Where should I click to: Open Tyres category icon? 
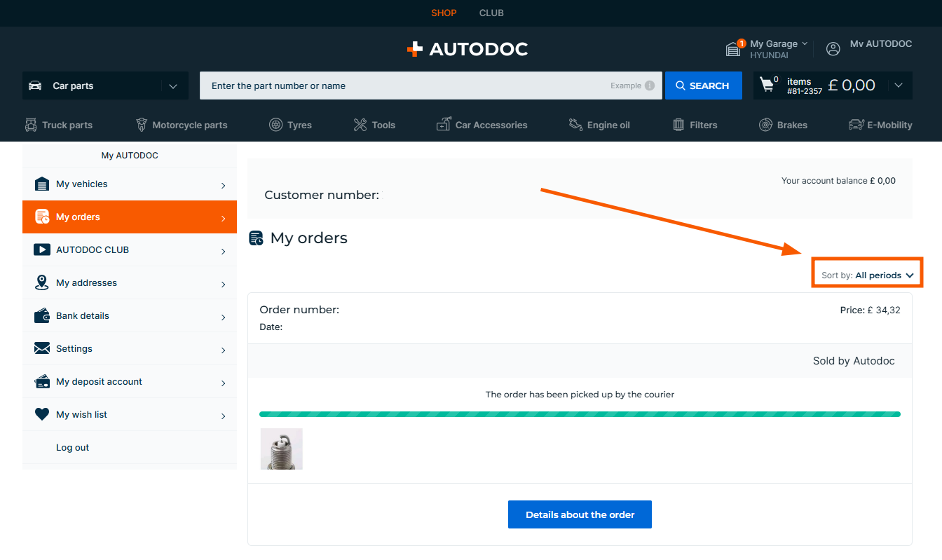(x=276, y=125)
